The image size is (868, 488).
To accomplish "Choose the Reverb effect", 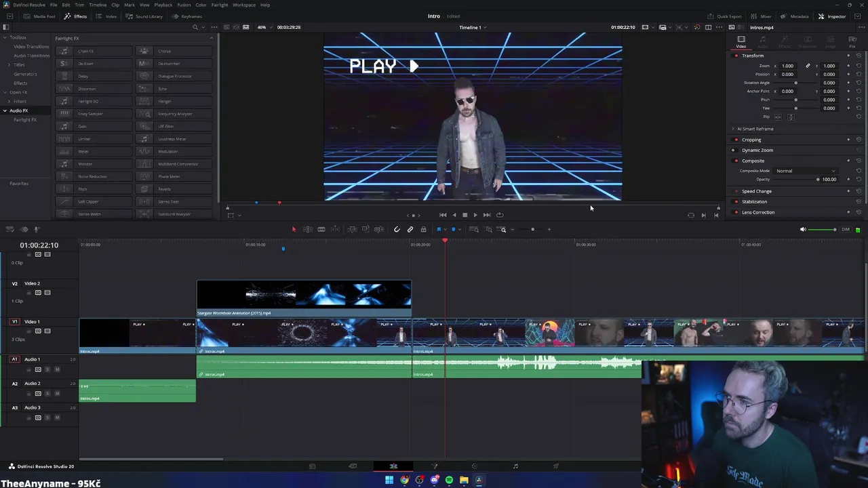I will 174,189.
